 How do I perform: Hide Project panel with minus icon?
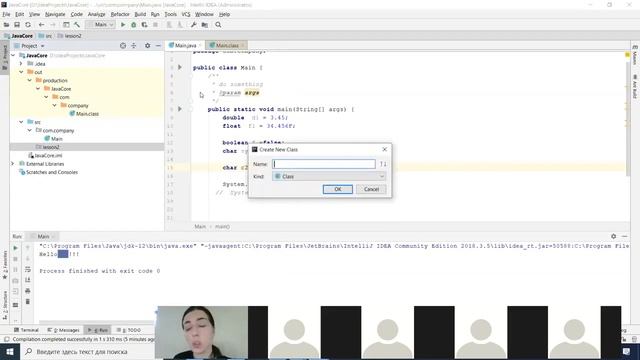[158, 46]
